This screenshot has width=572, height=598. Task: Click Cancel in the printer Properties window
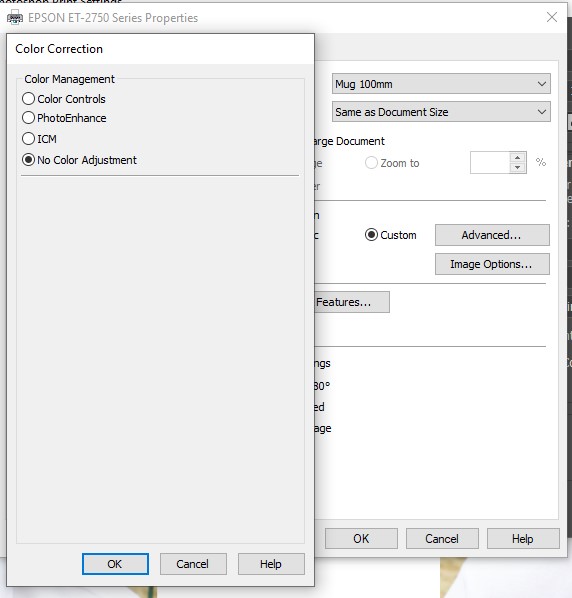click(442, 539)
